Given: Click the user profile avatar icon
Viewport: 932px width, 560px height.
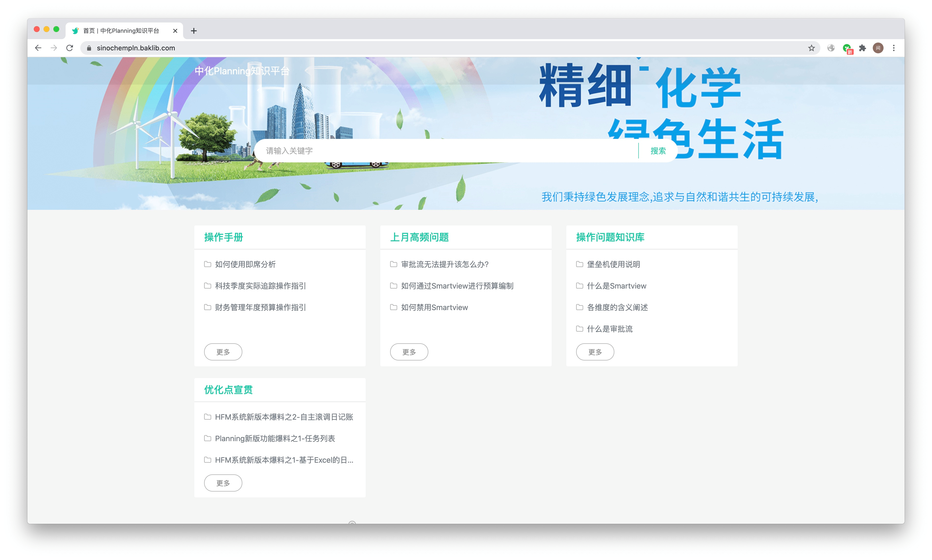Looking at the screenshot, I should pos(878,48).
